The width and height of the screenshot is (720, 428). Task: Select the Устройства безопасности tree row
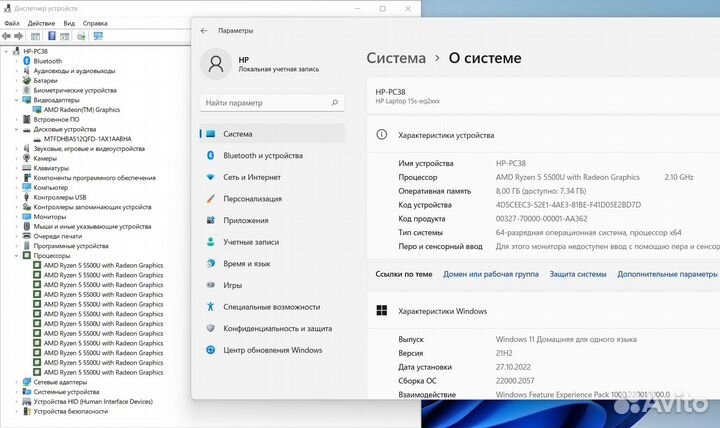click(x=70, y=411)
